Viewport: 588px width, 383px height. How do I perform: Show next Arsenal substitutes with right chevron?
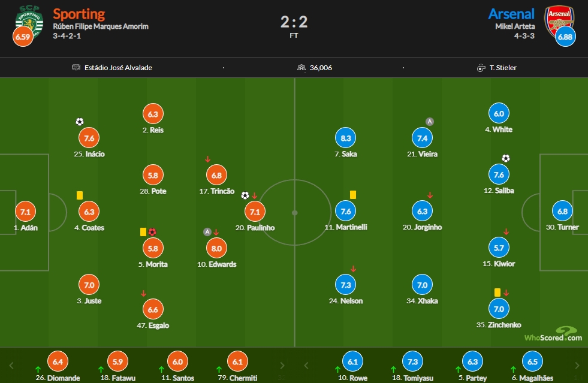(577, 366)
